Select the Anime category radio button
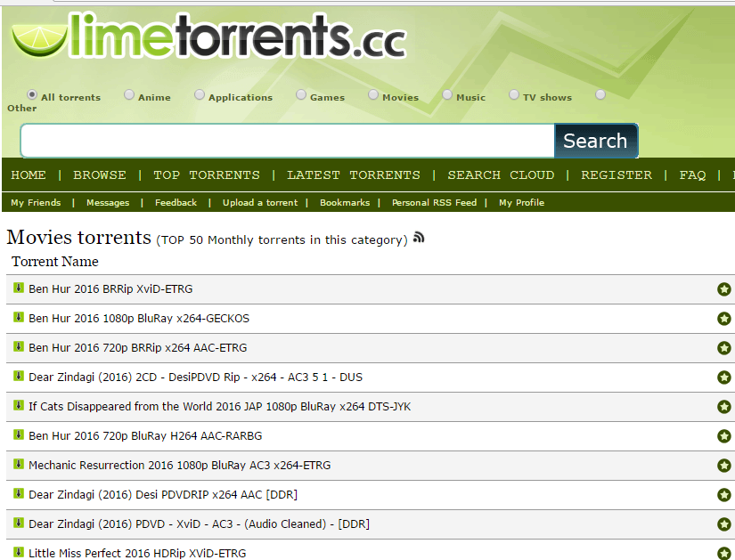The height and width of the screenshot is (560, 735). point(129,95)
